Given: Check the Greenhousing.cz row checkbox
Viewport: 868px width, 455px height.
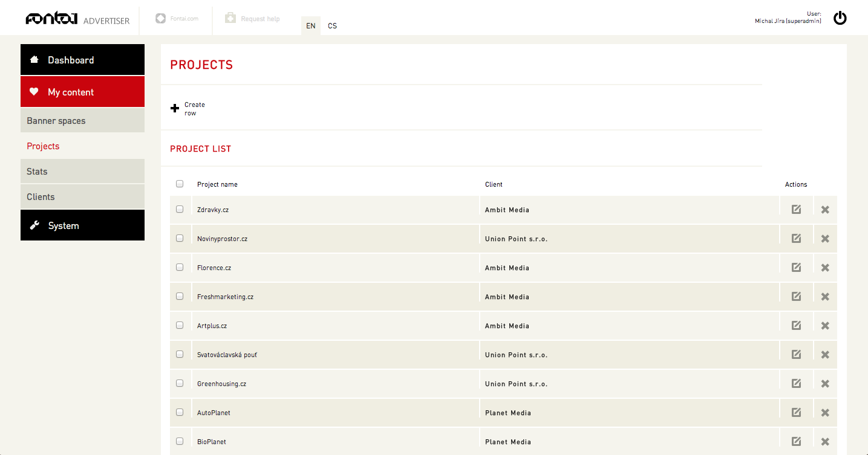Looking at the screenshot, I should click(x=180, y=383).
